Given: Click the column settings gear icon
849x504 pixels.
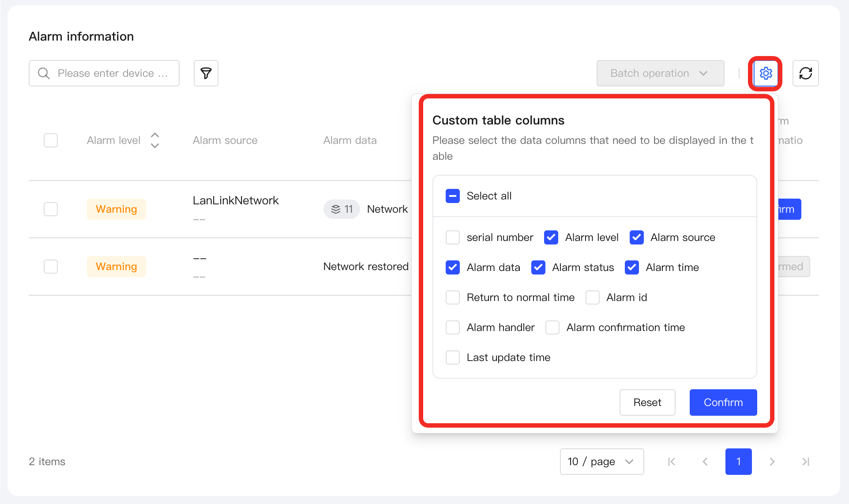Looking at the screenshot, I should (x=766, y=73).
